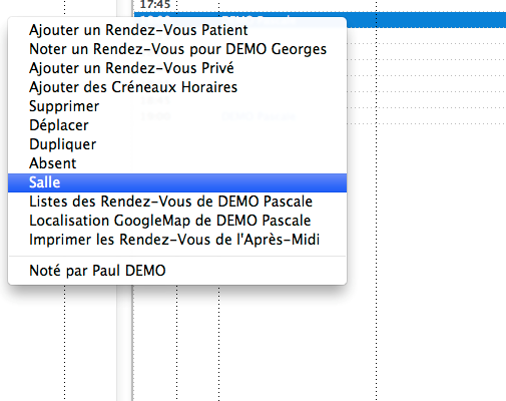Select the blue highlighted appointment bar

(x=426, y=20)
